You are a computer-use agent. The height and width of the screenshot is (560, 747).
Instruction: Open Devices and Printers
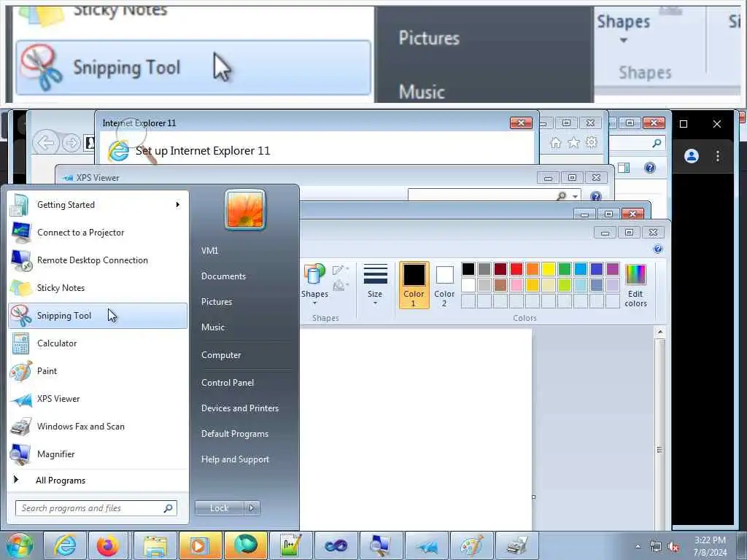[x=239, y=408]
